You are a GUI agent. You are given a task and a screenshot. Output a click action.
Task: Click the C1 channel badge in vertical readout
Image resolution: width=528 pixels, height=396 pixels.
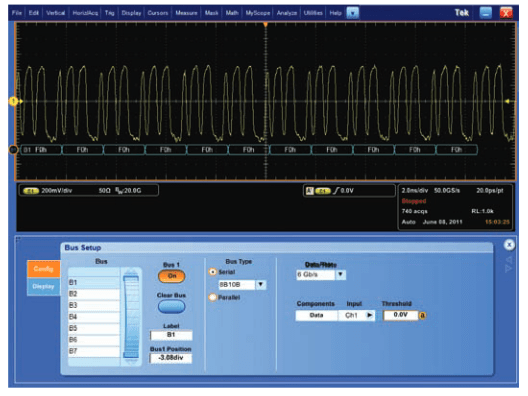click(31, 191)
